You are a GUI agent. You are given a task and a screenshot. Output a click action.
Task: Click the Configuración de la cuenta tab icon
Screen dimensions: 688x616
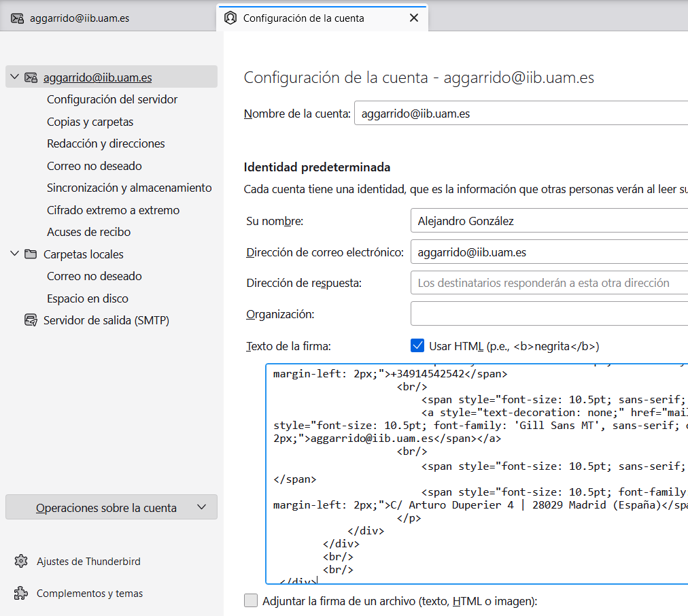click(230, 18)
